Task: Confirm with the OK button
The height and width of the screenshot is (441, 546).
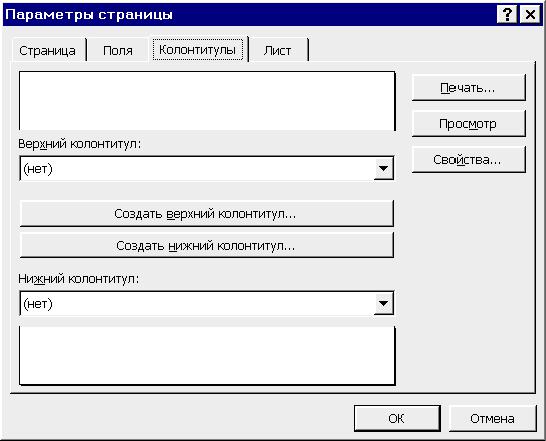Action: click(x=397, y=418)
